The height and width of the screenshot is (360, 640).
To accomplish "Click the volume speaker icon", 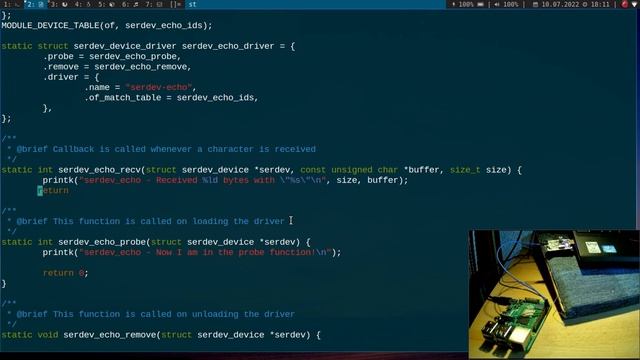I will (x=497, y=4).
